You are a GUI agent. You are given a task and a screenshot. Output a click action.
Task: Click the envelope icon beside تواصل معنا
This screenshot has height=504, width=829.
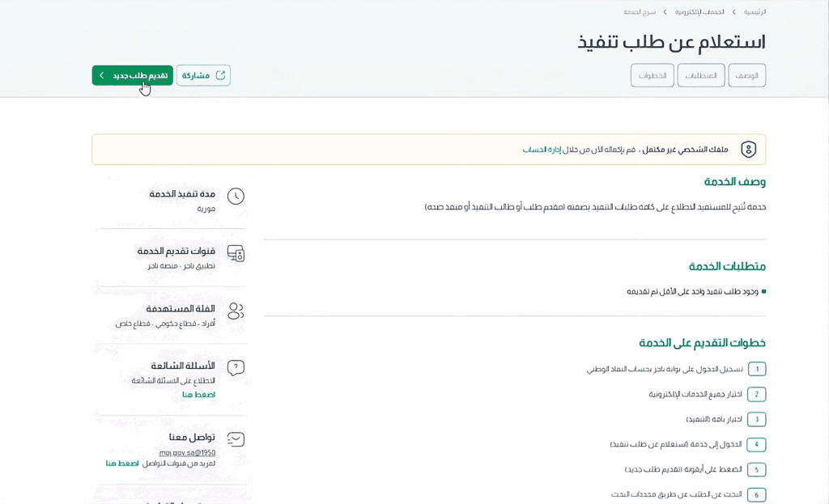point(236,439)
